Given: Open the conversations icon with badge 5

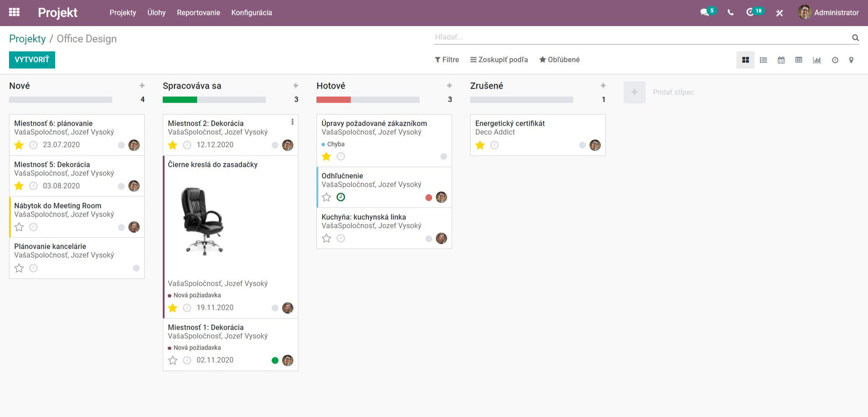Looking at the screenshot, I should coord(708,12).
